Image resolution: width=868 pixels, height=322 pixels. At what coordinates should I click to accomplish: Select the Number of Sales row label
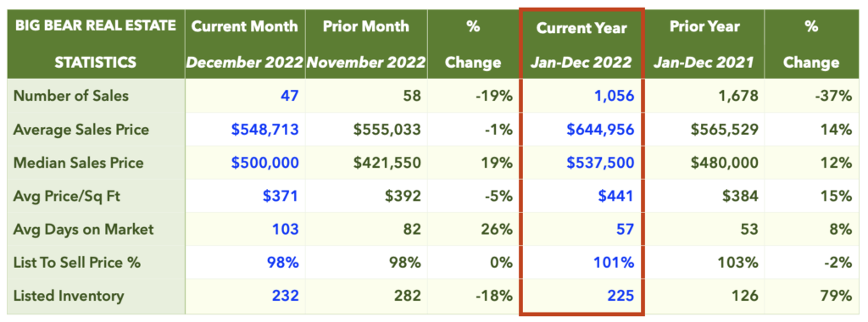click(71, 96)
